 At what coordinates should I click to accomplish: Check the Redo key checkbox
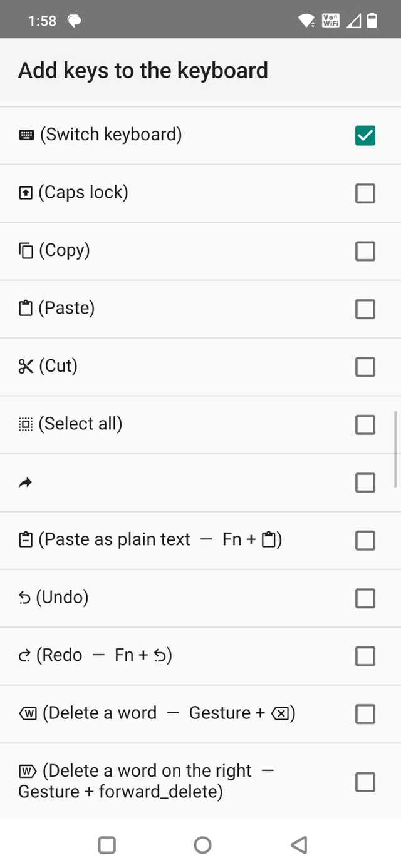click(365, 656)
